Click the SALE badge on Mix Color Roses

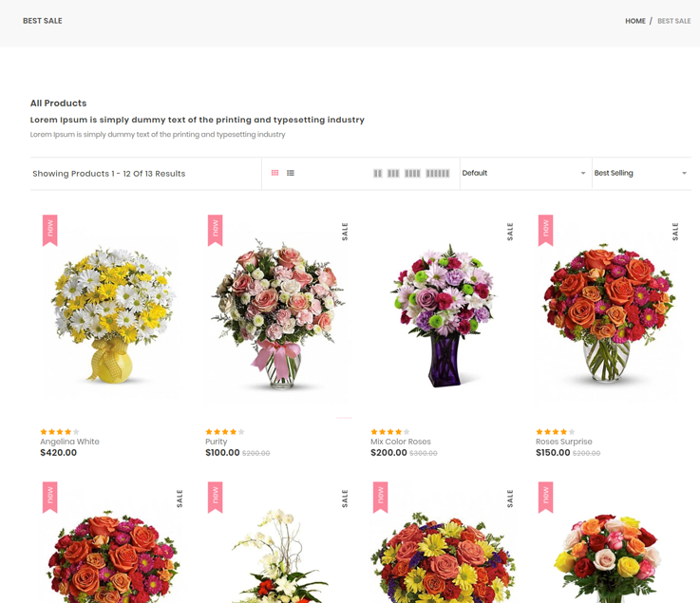[511, 232]
